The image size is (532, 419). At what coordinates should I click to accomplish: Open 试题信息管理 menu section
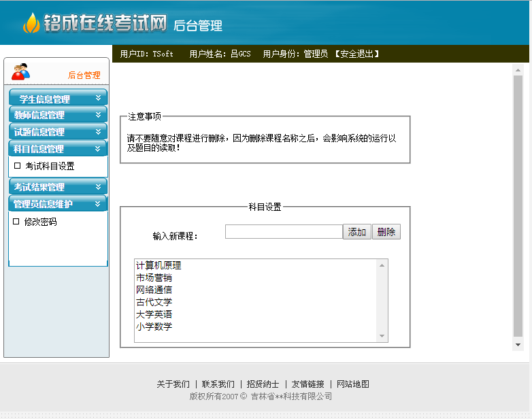point(58,131)
